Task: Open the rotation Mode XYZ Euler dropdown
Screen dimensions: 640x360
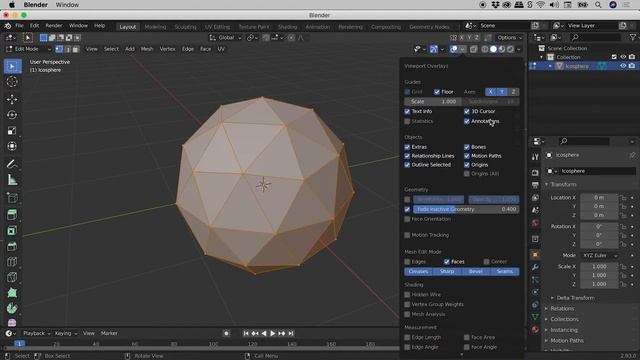Action: tap(600, 255)
